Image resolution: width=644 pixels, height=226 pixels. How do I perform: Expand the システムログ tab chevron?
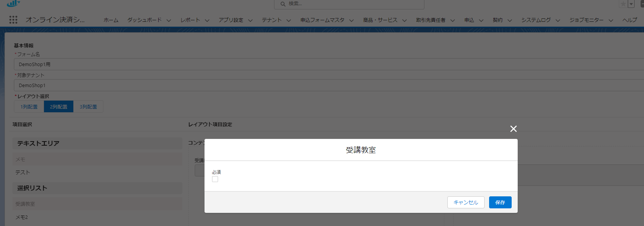pyautogui.click(x=558, y=20)
